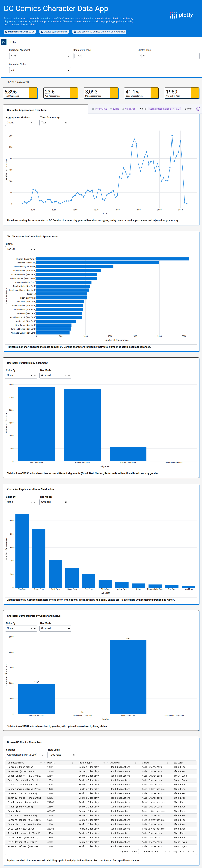The width and height of the screenshot is (202, 868).
Task: Clear Color By in Demographics chart
Action: click(32, 628)
